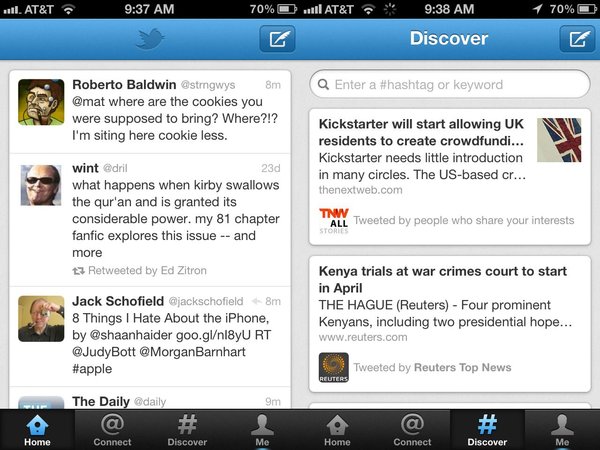600x450 pixels.
Task: Open Connect tab on right screen
Action: tap(412, 430)
